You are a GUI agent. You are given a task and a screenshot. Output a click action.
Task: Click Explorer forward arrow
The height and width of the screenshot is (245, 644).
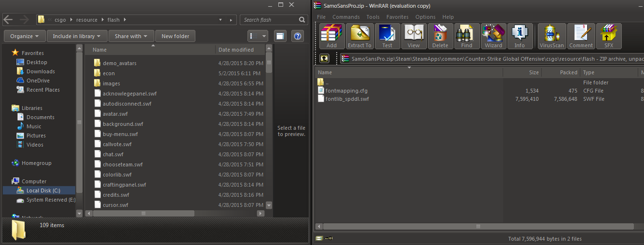tap(24, 20)
